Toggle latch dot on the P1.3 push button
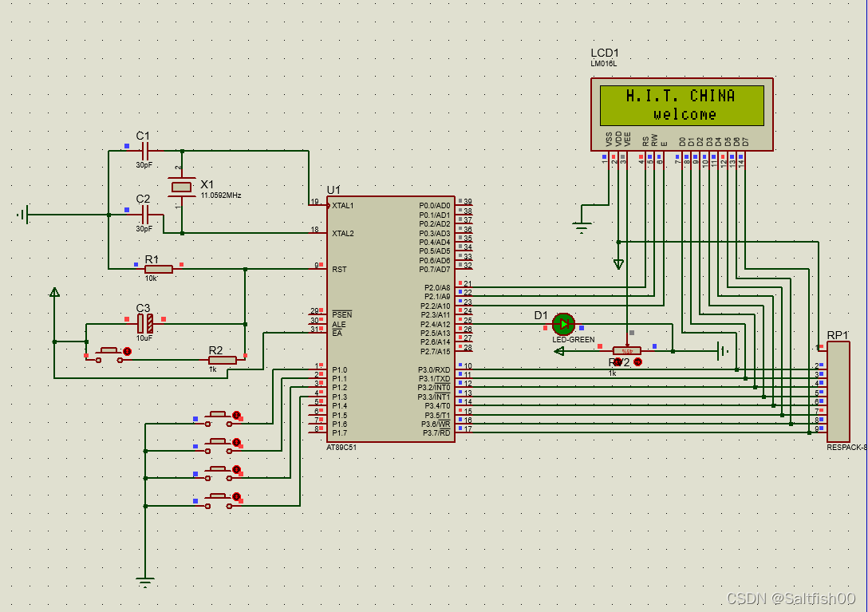This screenshot has height=612, width=868. 236,497
